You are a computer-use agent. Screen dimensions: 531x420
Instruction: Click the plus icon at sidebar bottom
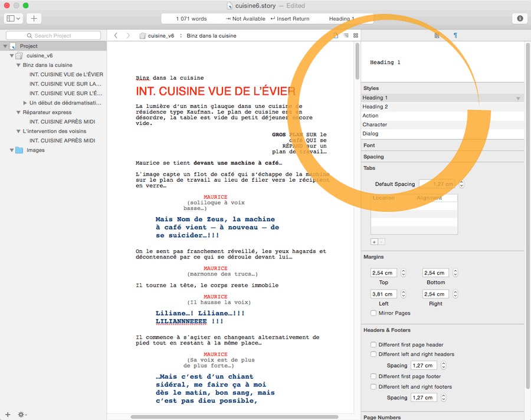pos(8,414)
